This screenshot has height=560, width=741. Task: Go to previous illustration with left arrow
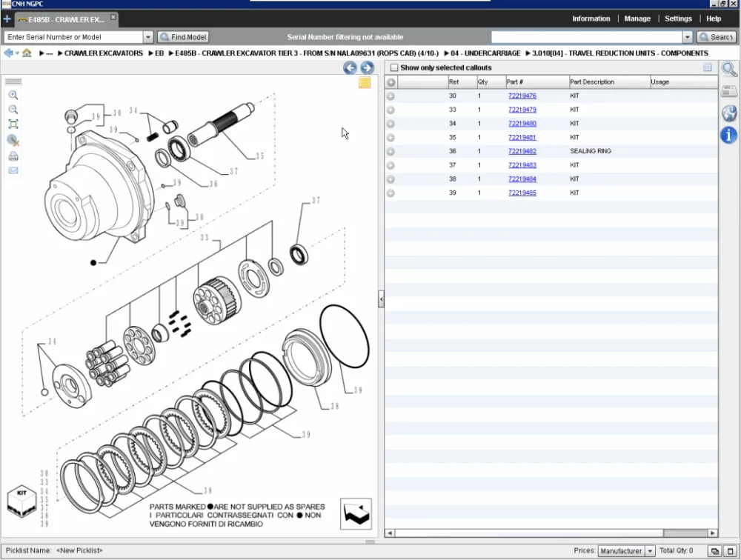(350, 68)
